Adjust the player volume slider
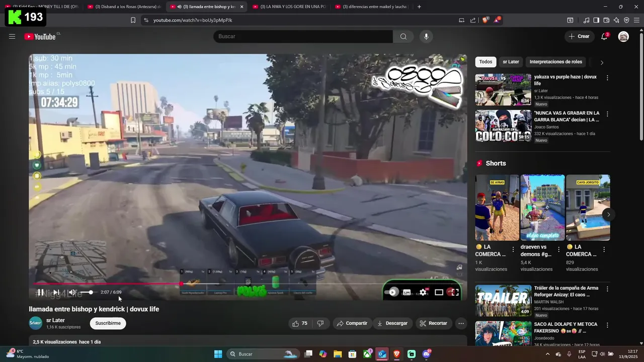Viewport: 644px width, 362px height. (87, 292)
